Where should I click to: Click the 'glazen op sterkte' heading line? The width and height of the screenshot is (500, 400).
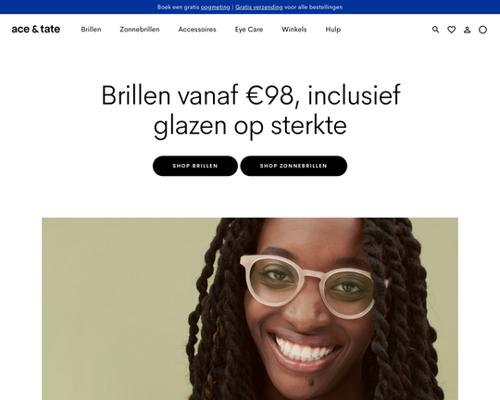[x=250, y=126]
